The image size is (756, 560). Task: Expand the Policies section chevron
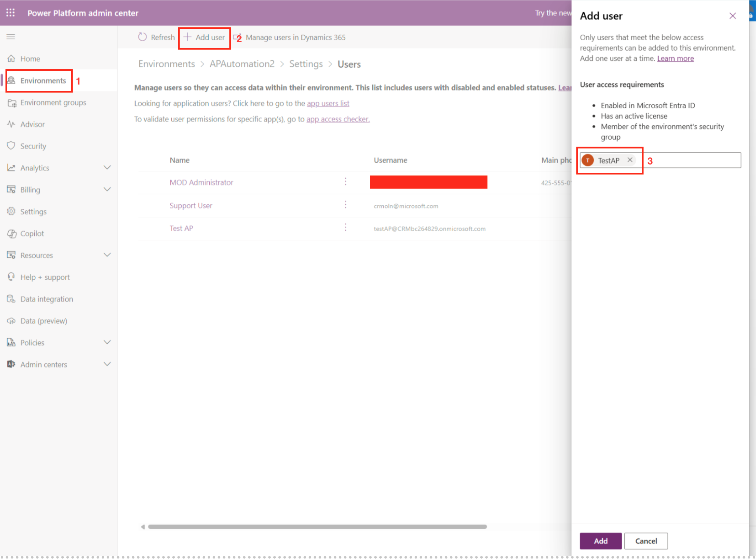pos(107,342)
